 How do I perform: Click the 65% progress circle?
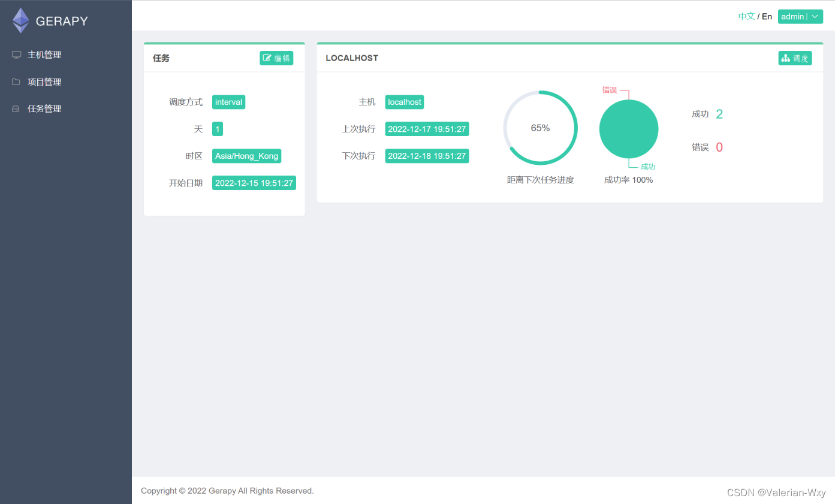point(540,128)
